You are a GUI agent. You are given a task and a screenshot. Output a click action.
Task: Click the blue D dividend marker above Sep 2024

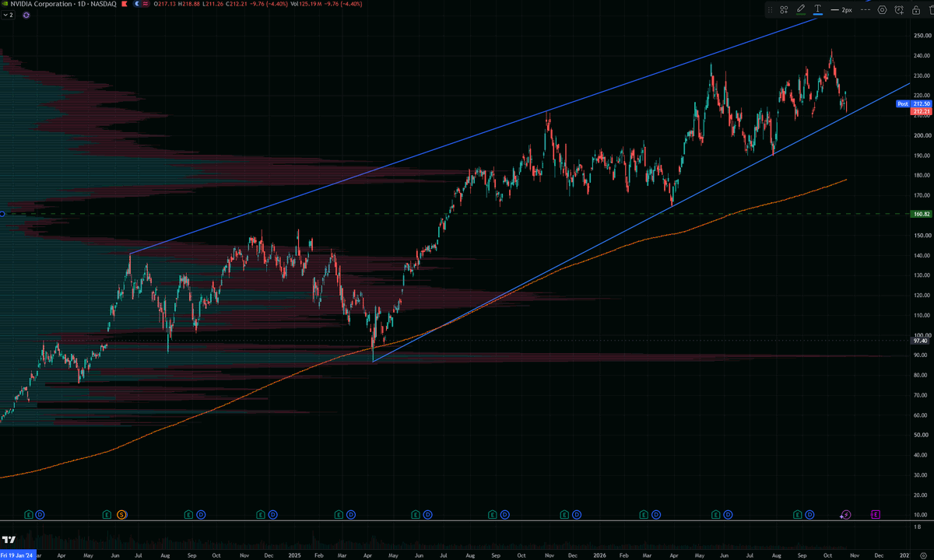(x=201, y=515)
